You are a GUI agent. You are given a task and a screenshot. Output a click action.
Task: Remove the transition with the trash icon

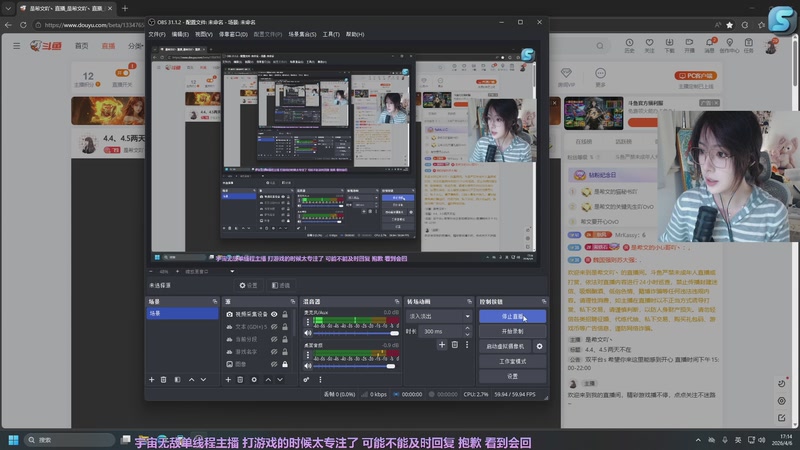pyautogui.click(x=455, y=345)
